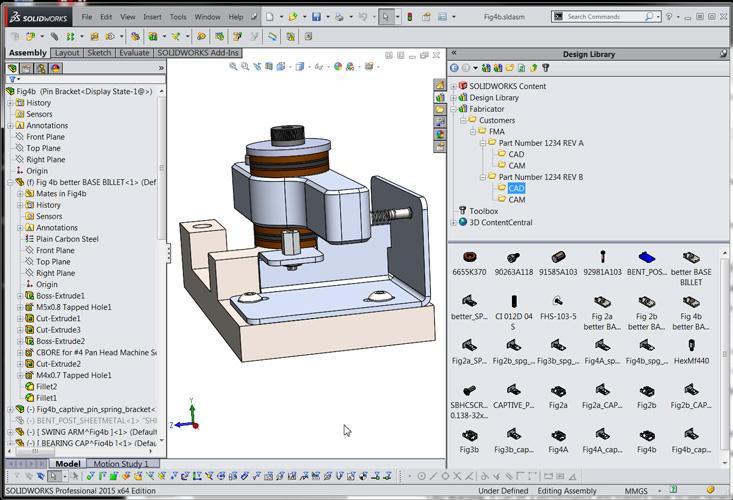Open the File Explorer task pane tab
The image size is (733, 500).
440,109
